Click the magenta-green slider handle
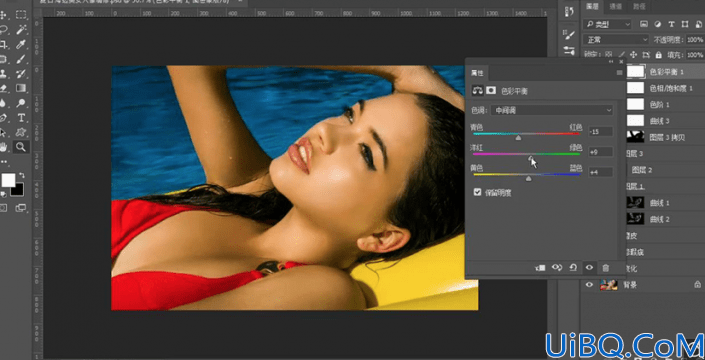705x360 pixels. click(531, 158)
